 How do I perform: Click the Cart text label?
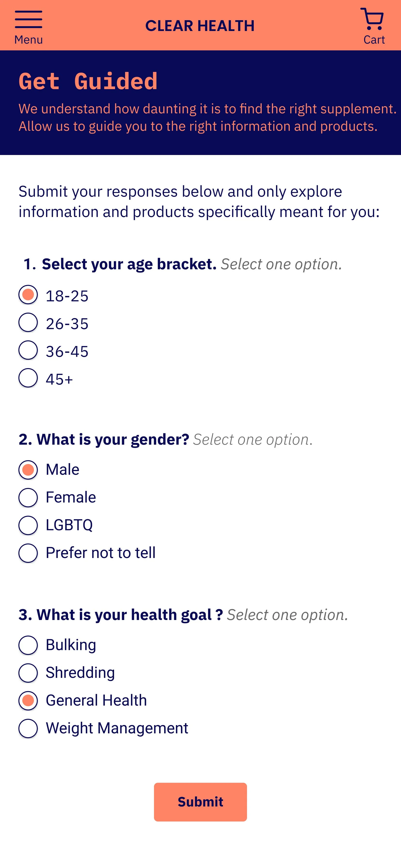(374, 40)
